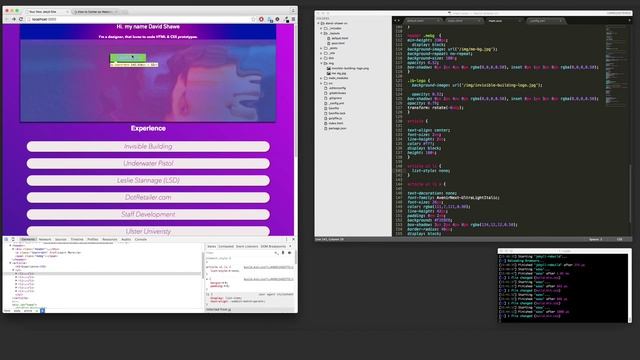Open the Timeline tab in DevTools
Image resolution: width=640 pixels, height=360 pixels.
[x=77, y=239]
